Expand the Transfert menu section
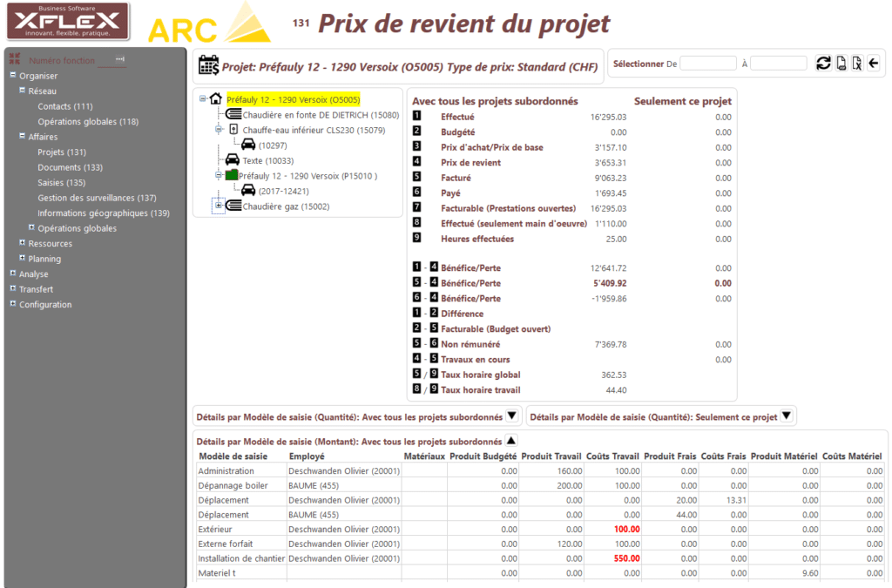 (x=12, y=288)
